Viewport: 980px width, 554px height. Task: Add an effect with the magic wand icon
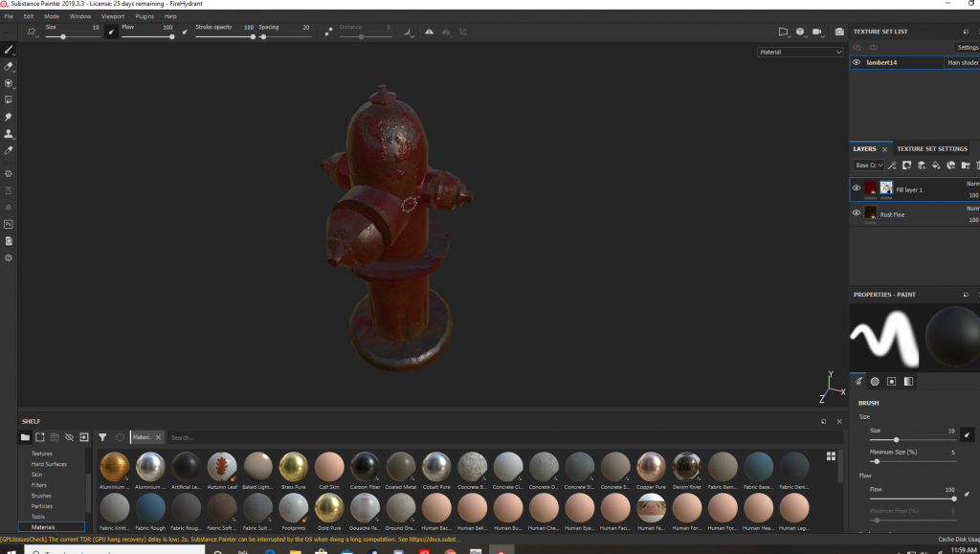click(892, 166)
